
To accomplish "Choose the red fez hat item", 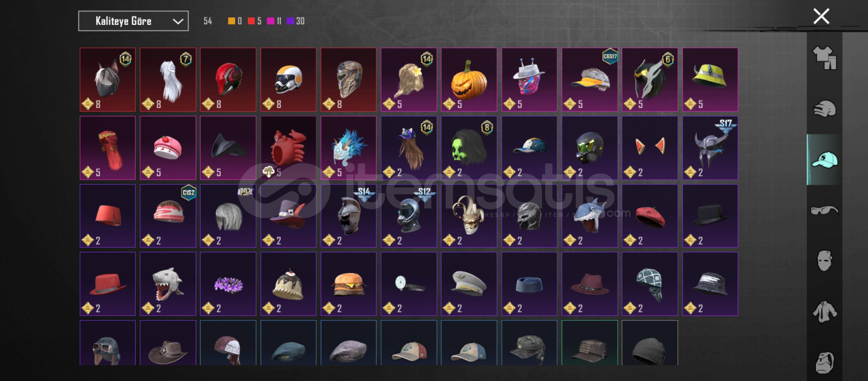I will [x=108, y=216].
